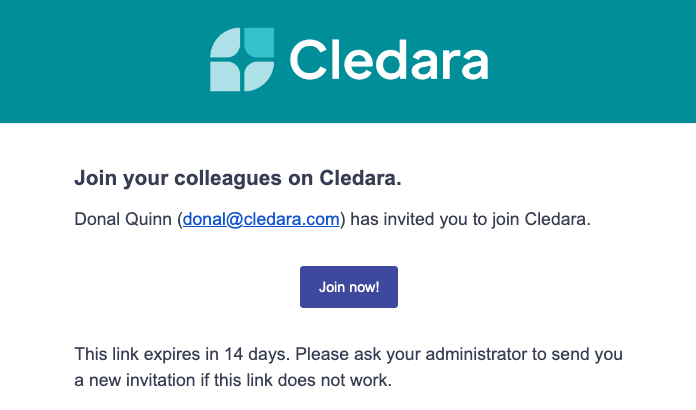This screenshot has height=410, width=696.
Task: Select the bottom-right leaf shape in logo
Action: pos(259,76)
